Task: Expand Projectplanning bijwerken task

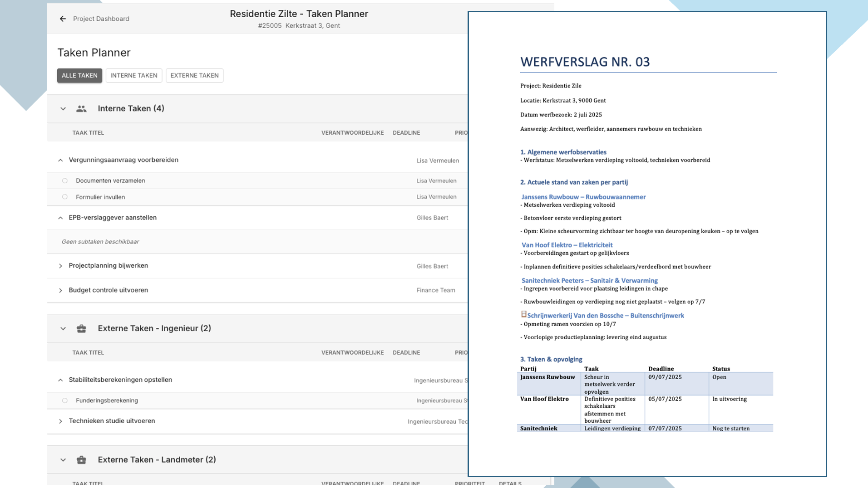Action: coord(60,266)
